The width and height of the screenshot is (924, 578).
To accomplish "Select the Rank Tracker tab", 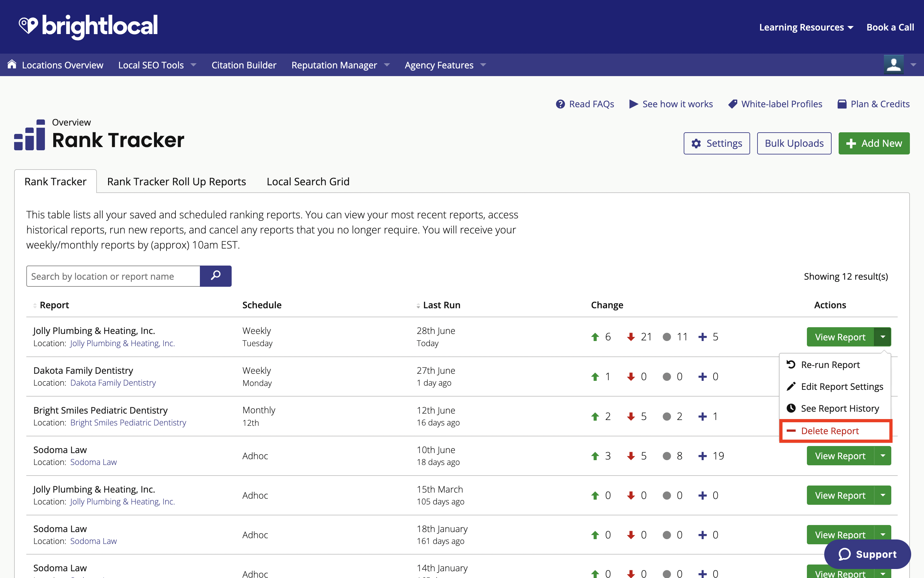I will tap(56, 181).
